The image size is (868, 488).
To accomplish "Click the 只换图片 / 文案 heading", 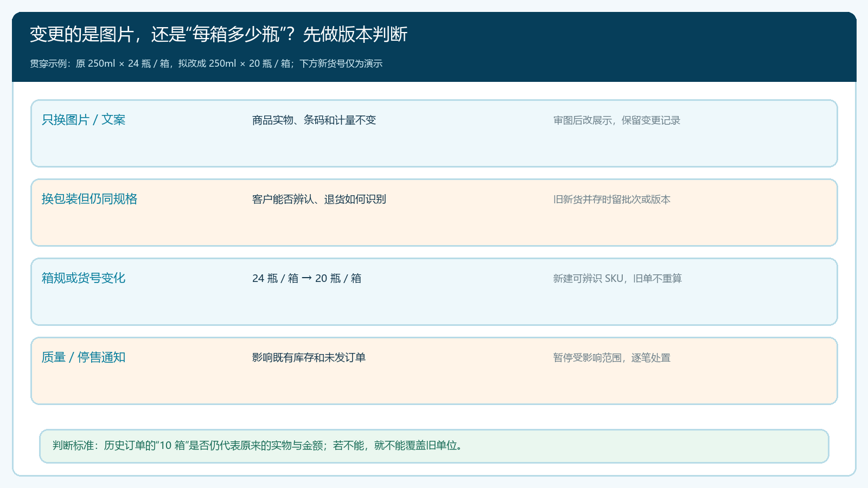I will [84, 120].
